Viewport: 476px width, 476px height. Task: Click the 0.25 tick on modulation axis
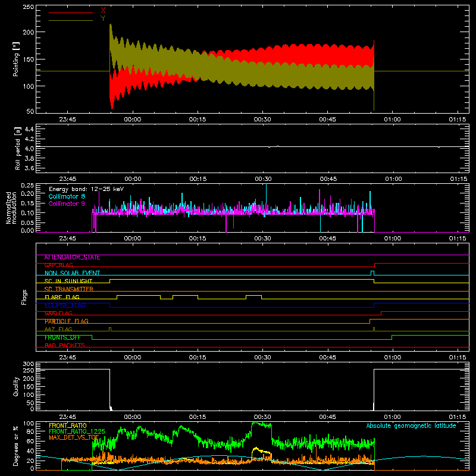tap(28, 186)
